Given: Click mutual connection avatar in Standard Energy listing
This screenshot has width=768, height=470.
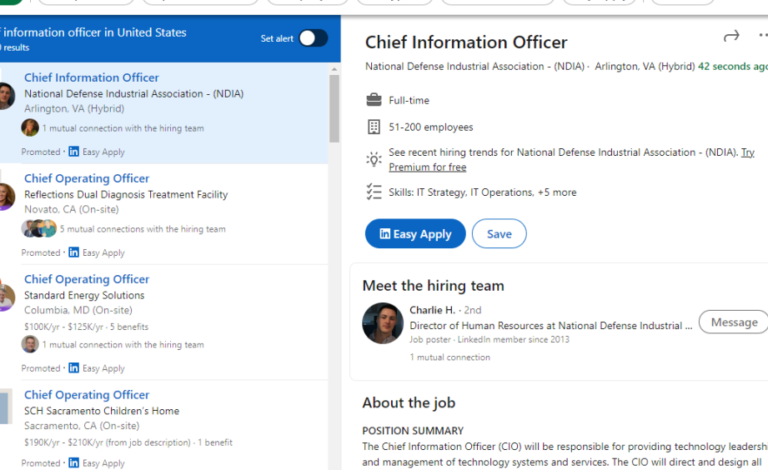Looking at the screenshot, I should pyautogui.click(x=30, y=344).
